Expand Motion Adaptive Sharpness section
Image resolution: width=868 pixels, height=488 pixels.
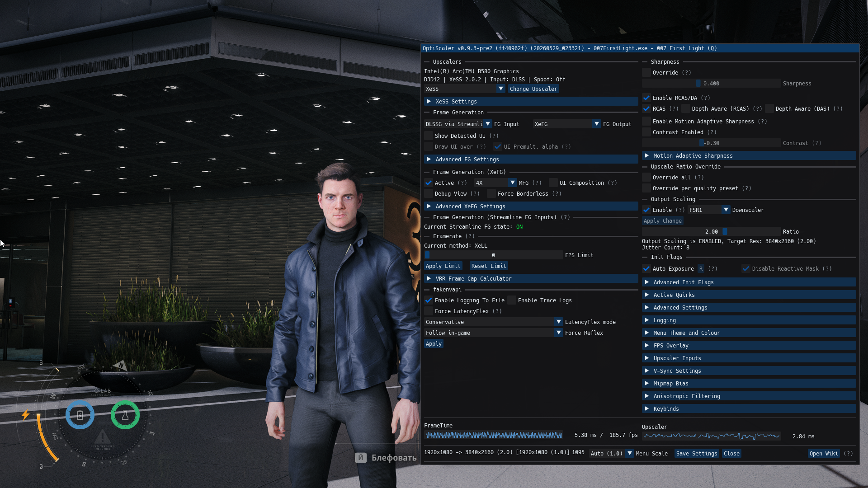[x=749, y=156]
